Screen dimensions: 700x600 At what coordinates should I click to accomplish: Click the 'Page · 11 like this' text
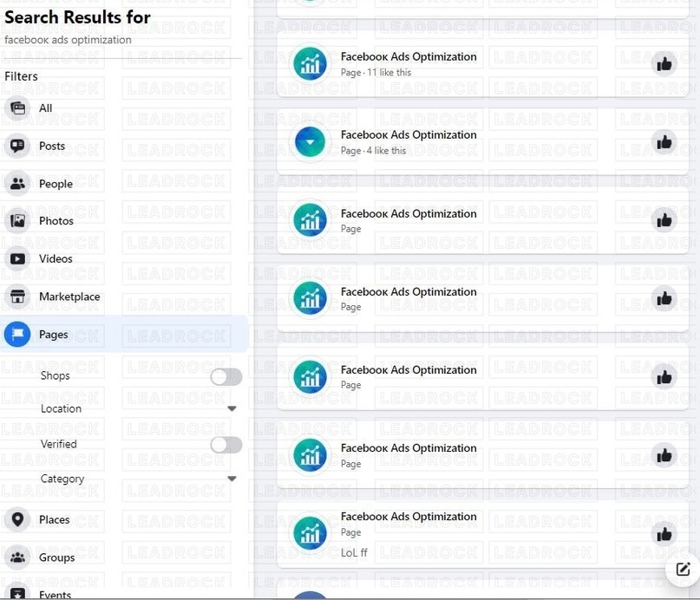[376, 72]
